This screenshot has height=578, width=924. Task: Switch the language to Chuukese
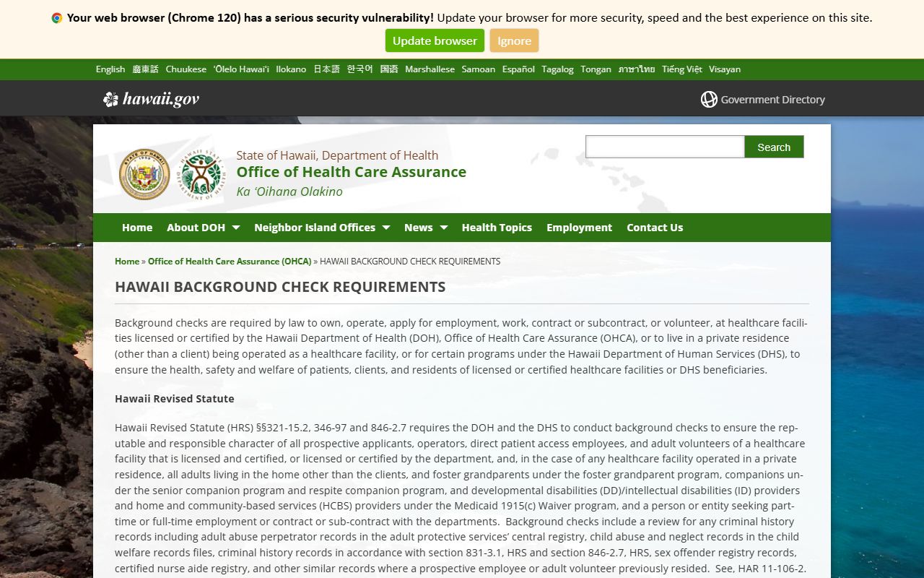[186, 69]
